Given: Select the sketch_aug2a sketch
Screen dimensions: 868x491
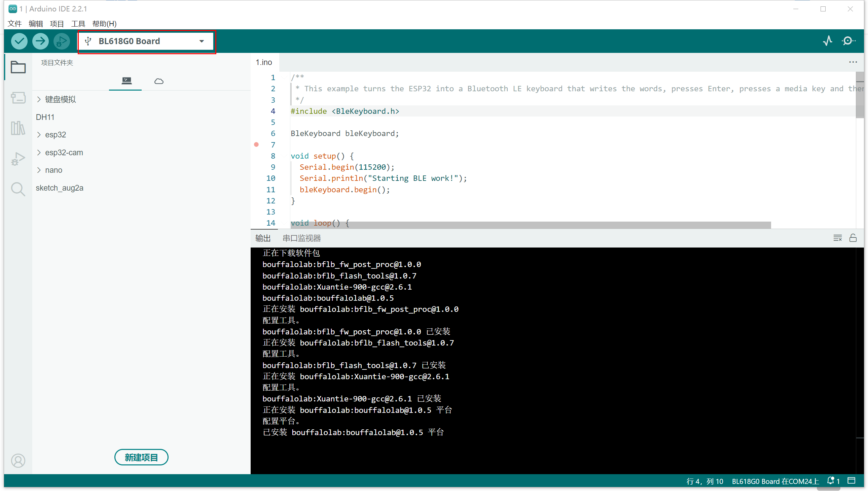Looking at the screenshot, I should [59, 188].
